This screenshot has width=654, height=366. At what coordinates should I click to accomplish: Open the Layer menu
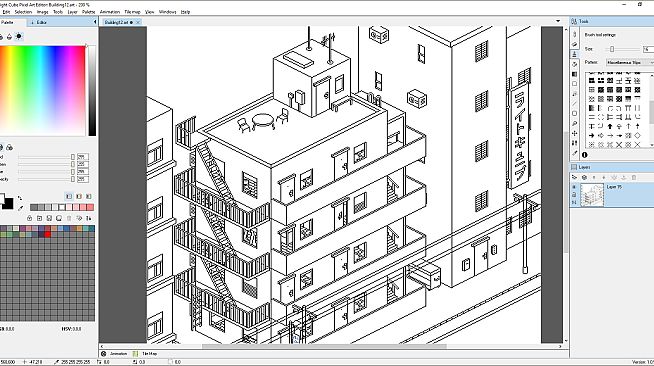click(73, 12)
